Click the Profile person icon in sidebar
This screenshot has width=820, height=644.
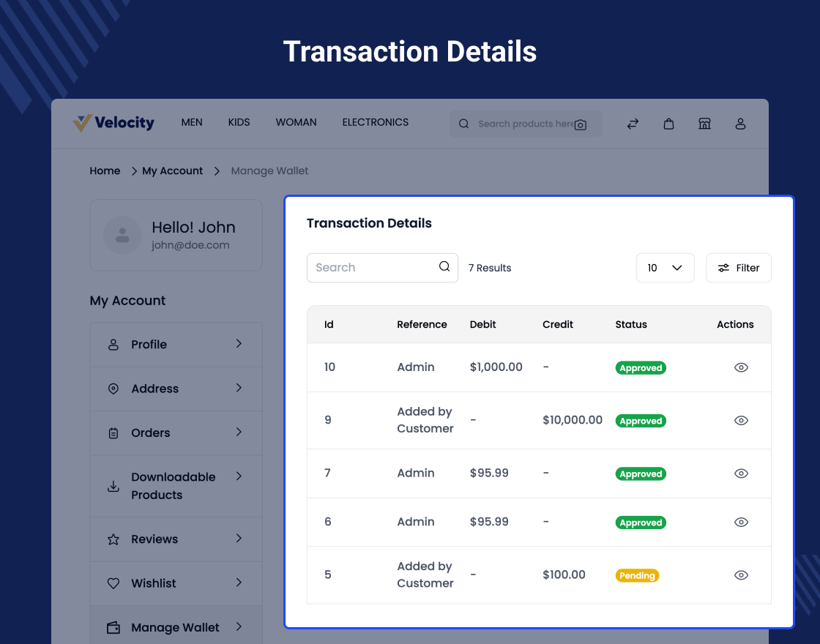[113, 345]
